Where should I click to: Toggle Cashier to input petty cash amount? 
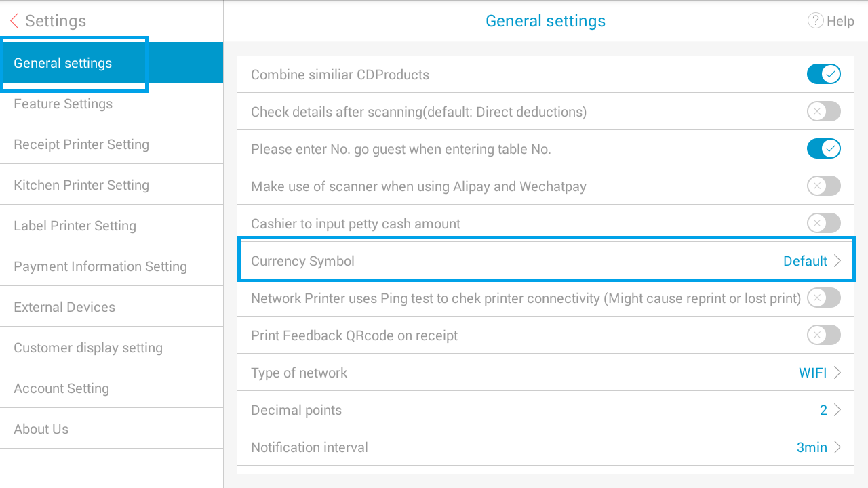click(823, 223)
